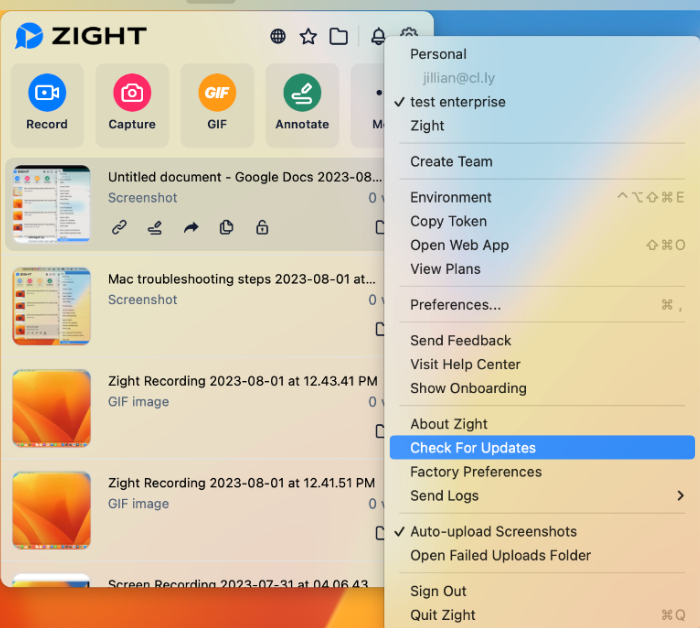This screenshot has height=628, width=700.
Task: Expand the Send Logs submenu
Action: [x=542, y=495]
